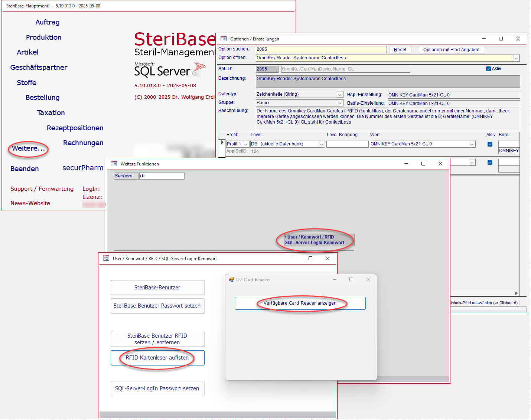Click the Bezeichnung text field
The image size is (531, 420).
[x=388, y=82]
